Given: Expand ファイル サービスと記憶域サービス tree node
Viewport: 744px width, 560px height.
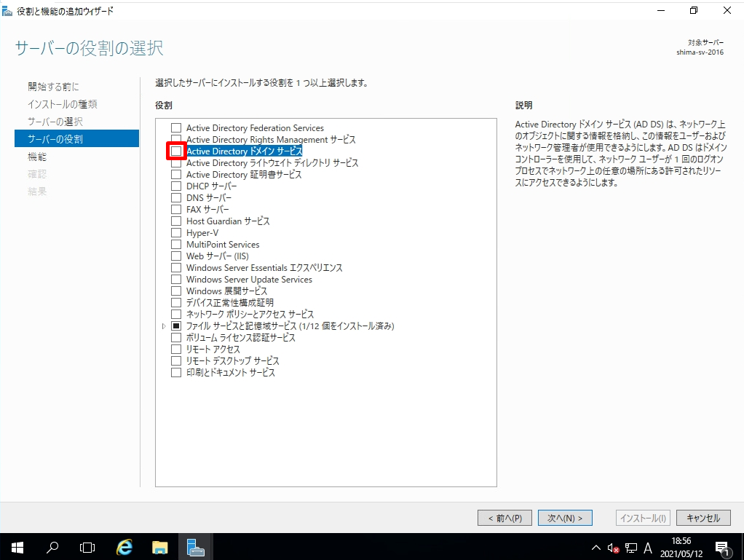Looking at the screenshot, I should click(x=164, y=326).
